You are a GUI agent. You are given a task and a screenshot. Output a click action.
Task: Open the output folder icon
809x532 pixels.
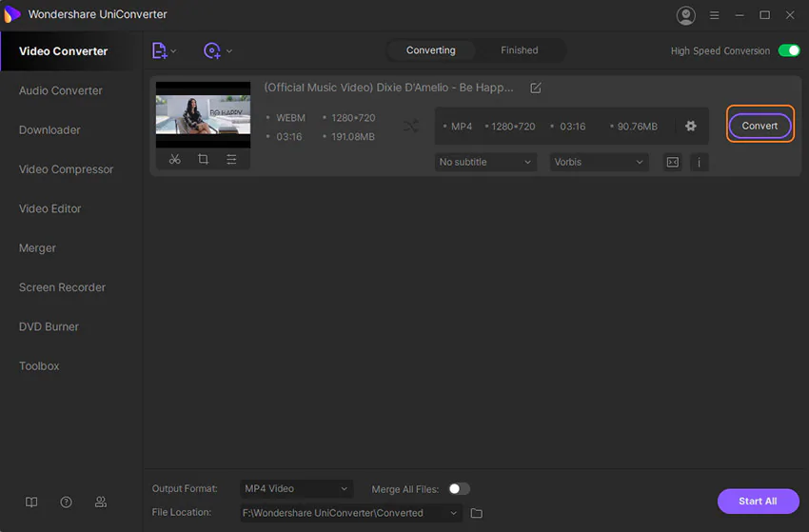476,513
